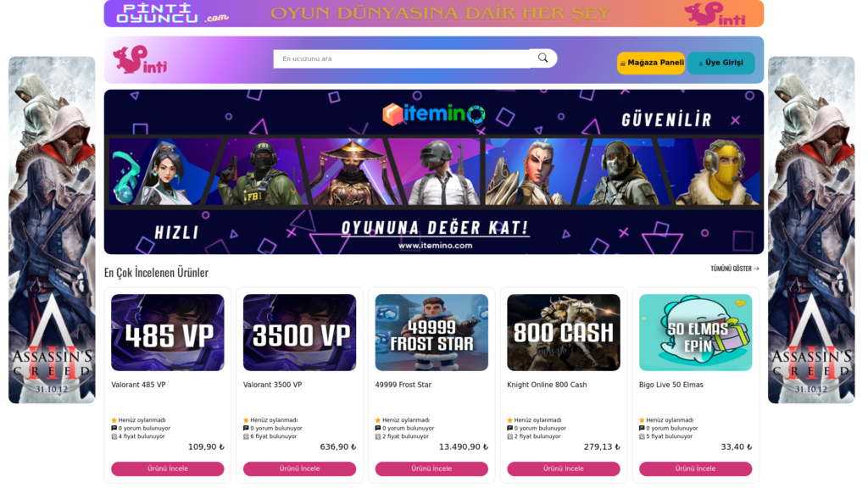Image resolution: width=868 pixels, height=488 pixels.
Task: Click the left Assassin's Creed side banner
Action: [x=52, y=230]
